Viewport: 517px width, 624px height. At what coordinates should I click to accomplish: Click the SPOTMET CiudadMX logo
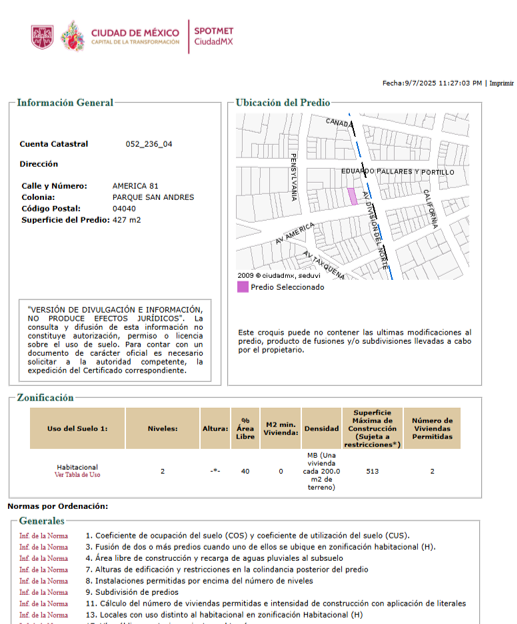coord(214,36)
